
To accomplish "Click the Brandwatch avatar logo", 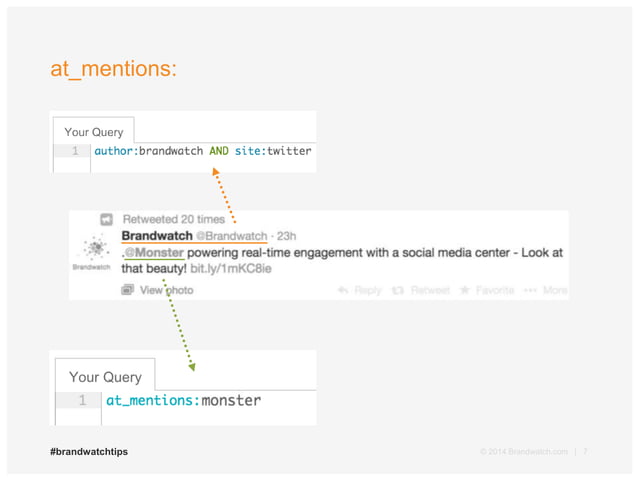I will click(x=94, y=247).
